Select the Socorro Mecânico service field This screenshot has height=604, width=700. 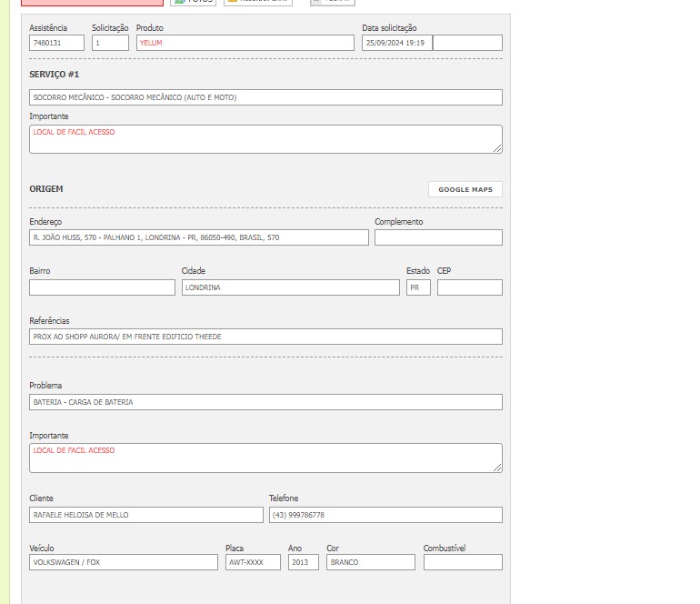coord(265,97)
